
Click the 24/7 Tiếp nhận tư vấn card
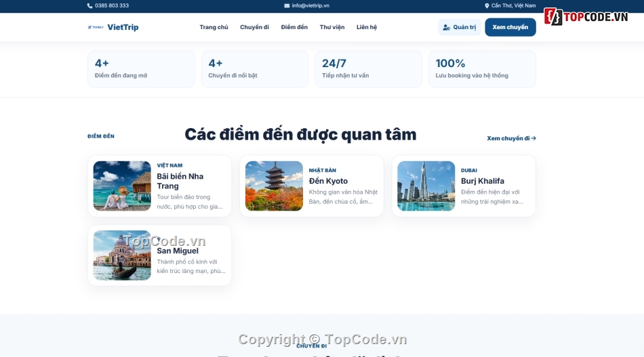coord(368,69)
